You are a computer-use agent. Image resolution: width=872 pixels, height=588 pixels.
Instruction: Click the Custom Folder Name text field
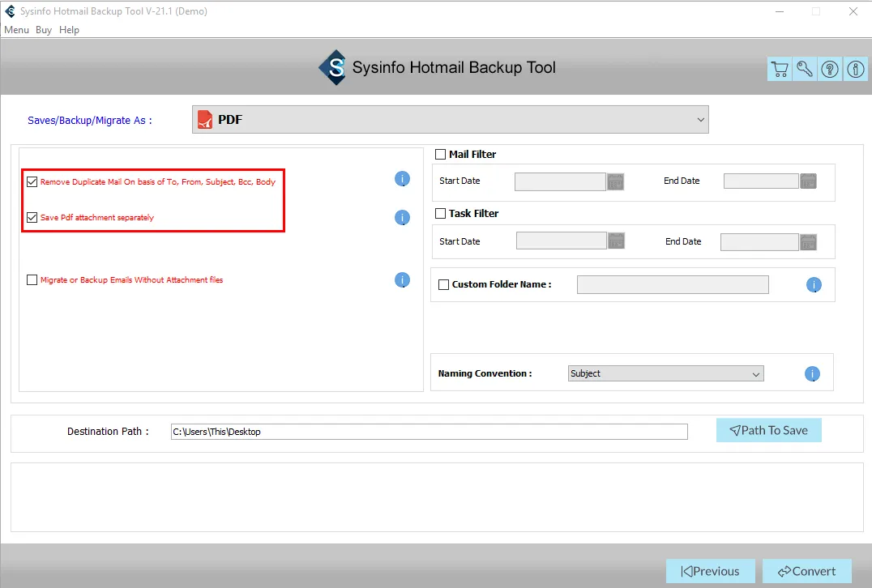(x=673, y=284)
